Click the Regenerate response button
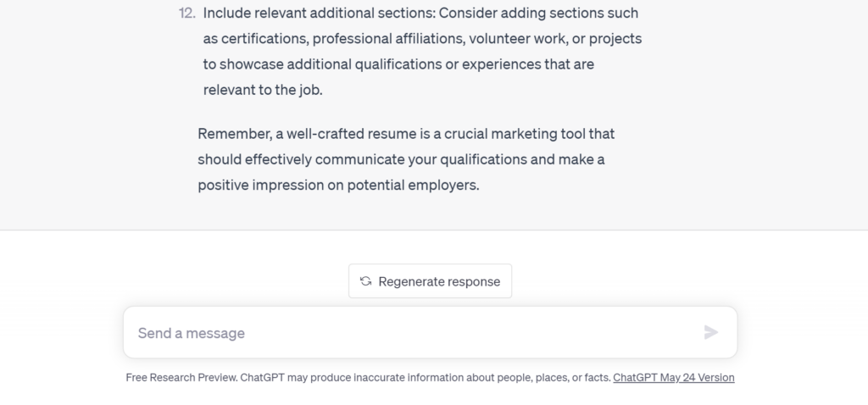The image size is (868, 405). [x=430, y=281]
